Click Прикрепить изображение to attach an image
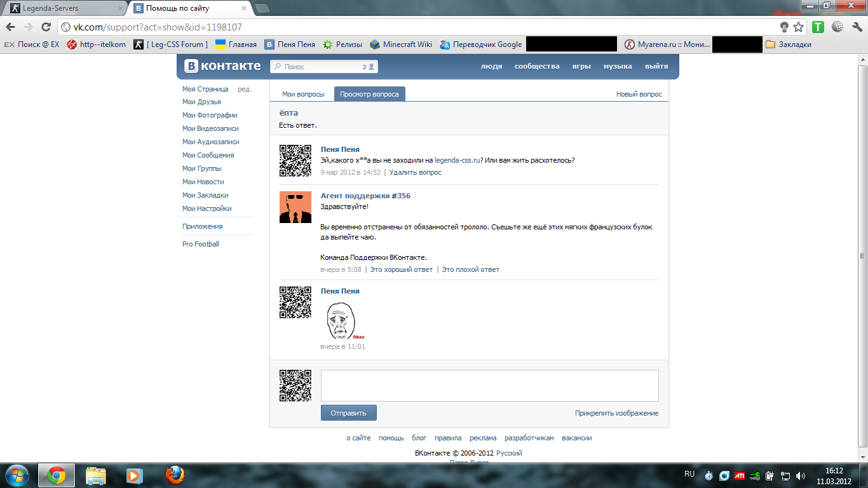 (x=616, y=413)
